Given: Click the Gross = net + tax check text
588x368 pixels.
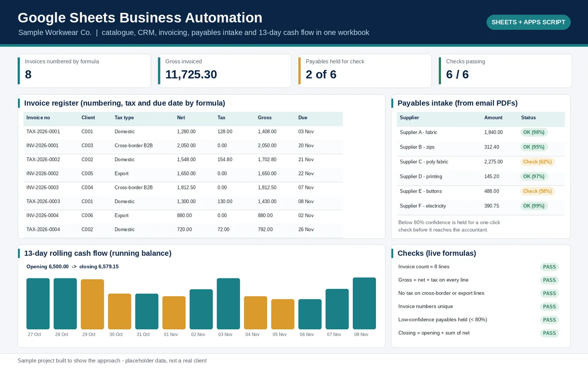Looking at the screenshot, I should point(433,280).
